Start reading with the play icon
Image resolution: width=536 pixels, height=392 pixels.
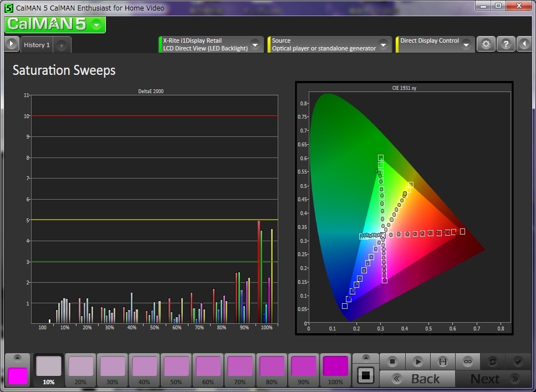click(x=418, y=362)
